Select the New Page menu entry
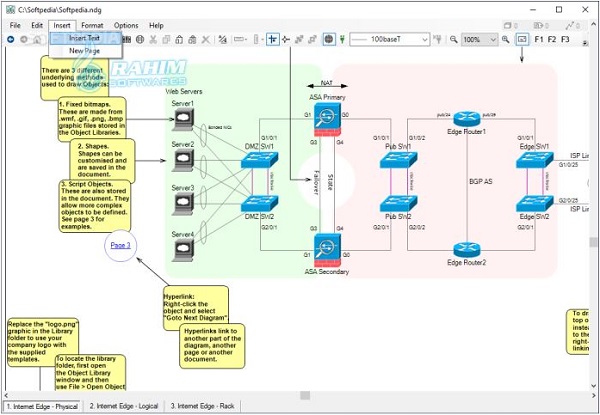The width and height of the screenshot is (600, 415). (84, 50)
